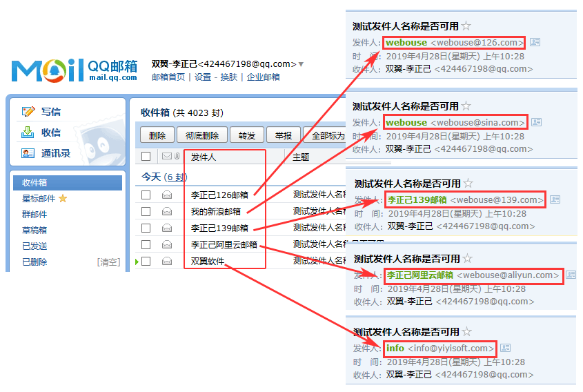Open email from 双翼软件
This screenshot has width=583, height=392.
point(208,262)
